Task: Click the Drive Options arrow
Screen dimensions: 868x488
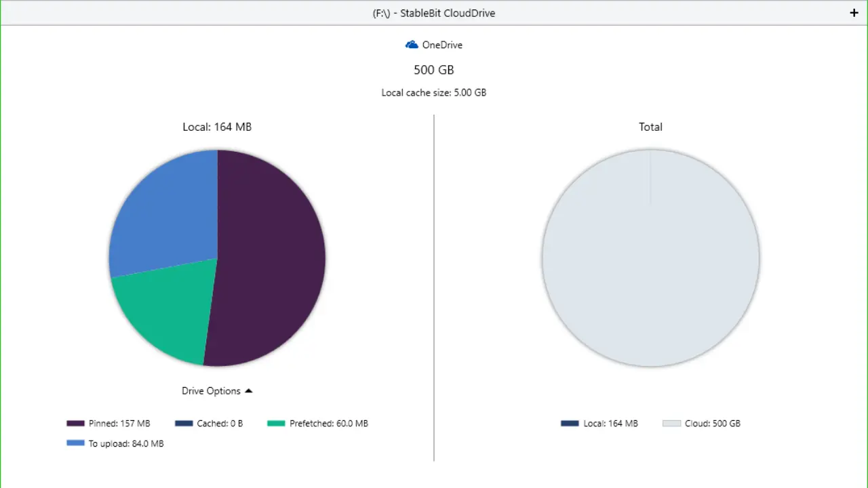Action: [x=249, y=391]
